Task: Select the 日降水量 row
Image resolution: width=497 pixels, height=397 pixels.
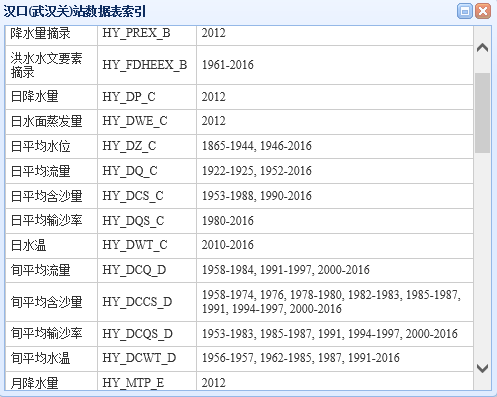Action: tap(239, 97)
